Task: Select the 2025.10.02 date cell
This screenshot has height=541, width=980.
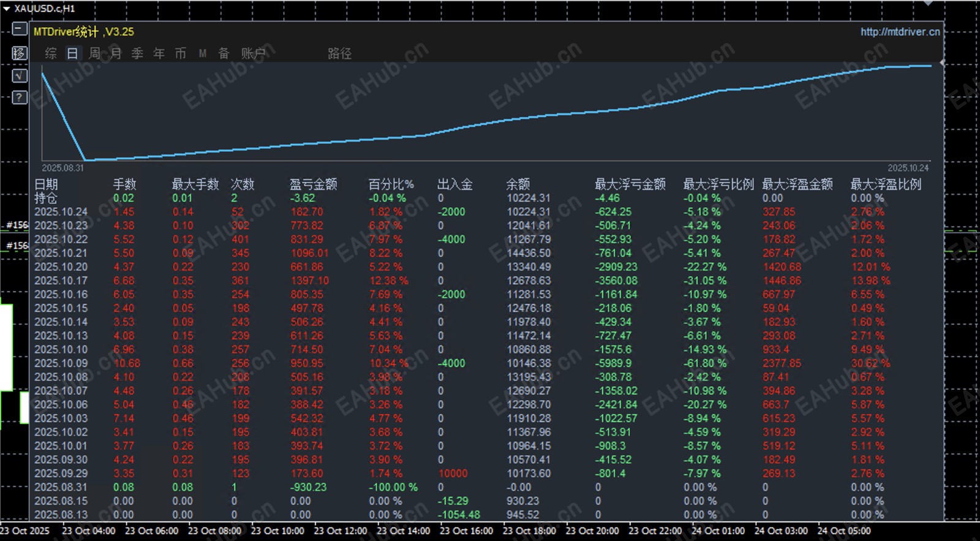Action: click(61, 433)
